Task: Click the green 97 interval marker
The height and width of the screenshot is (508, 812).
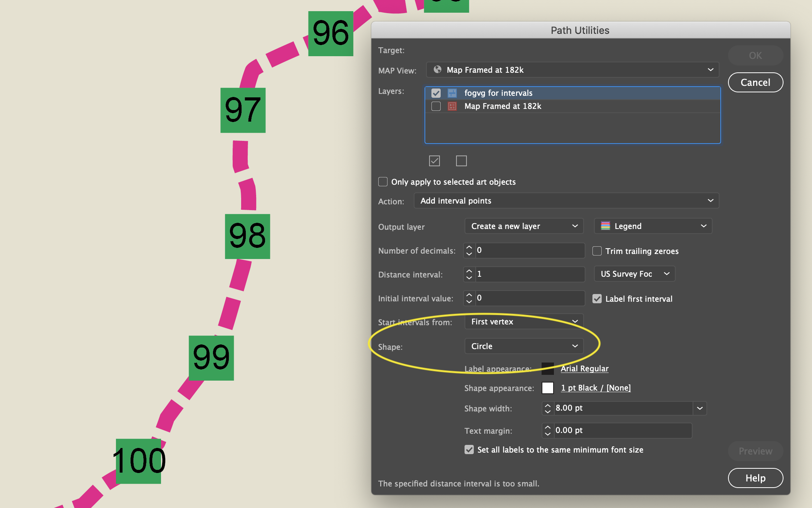Action: [x=243, y=110]
